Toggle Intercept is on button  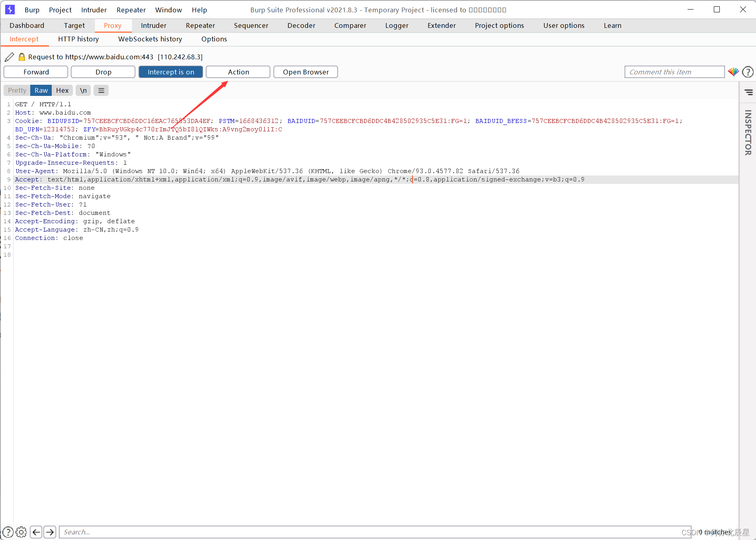click(x=171, y=72)
